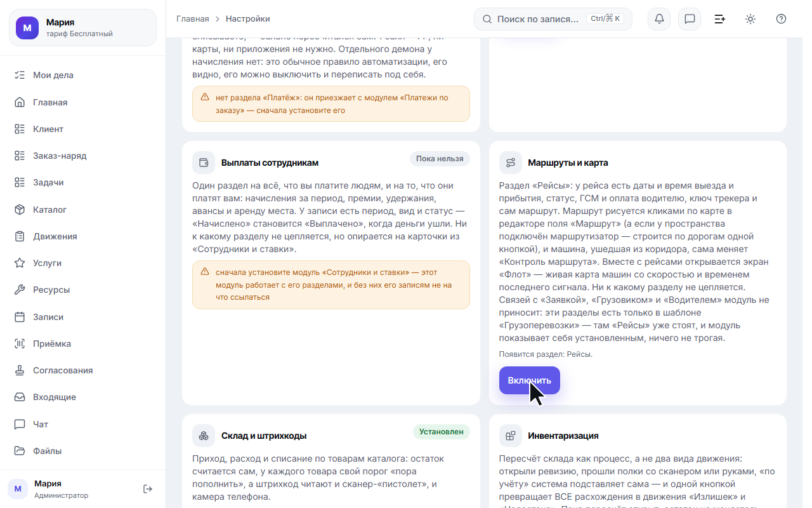The height and width of the screenshot is (508, 812).
Task: Open notifications bell
Action: tap(659, 19)
